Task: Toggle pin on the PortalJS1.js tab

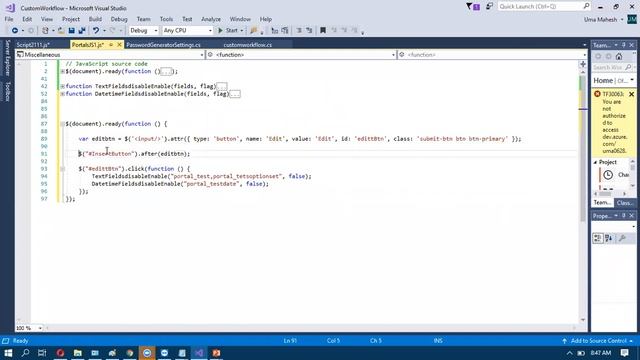Action: [111, 45]
